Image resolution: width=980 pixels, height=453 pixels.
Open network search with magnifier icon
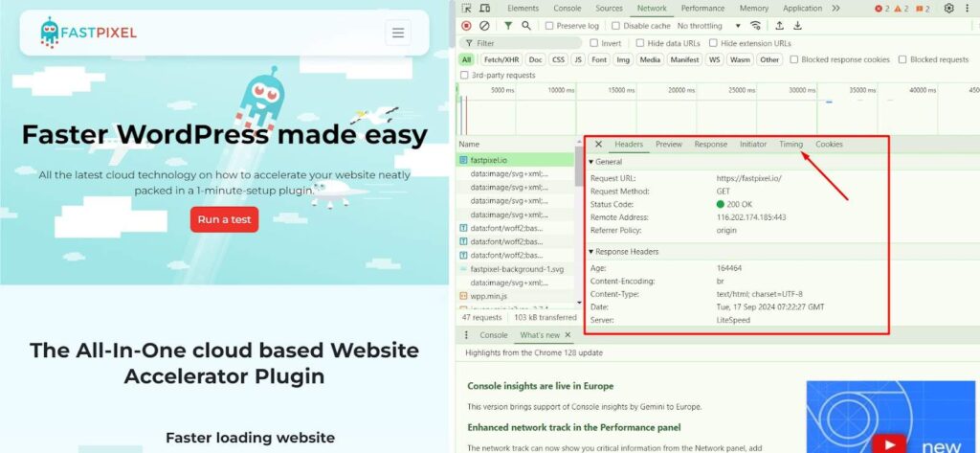[x=526, y=26]
